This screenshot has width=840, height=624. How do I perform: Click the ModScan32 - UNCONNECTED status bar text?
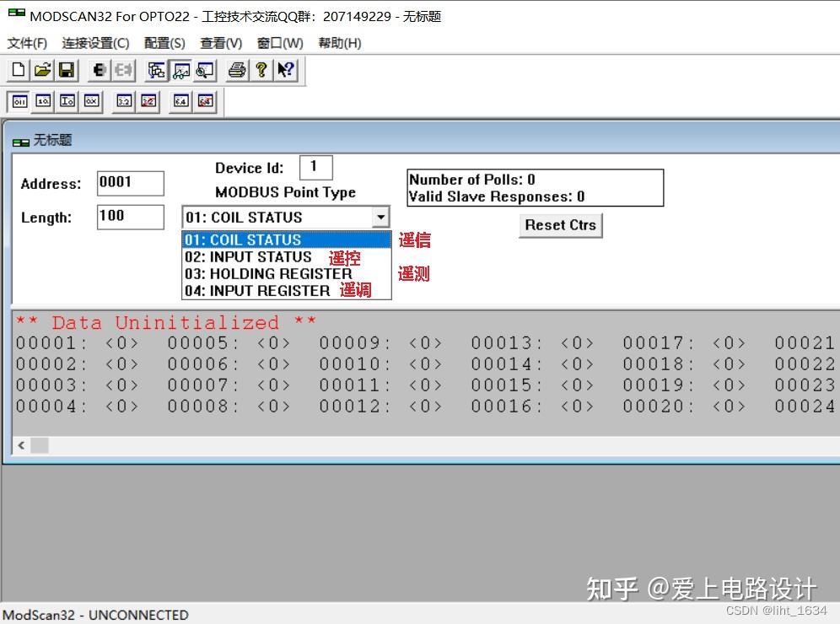96,615
